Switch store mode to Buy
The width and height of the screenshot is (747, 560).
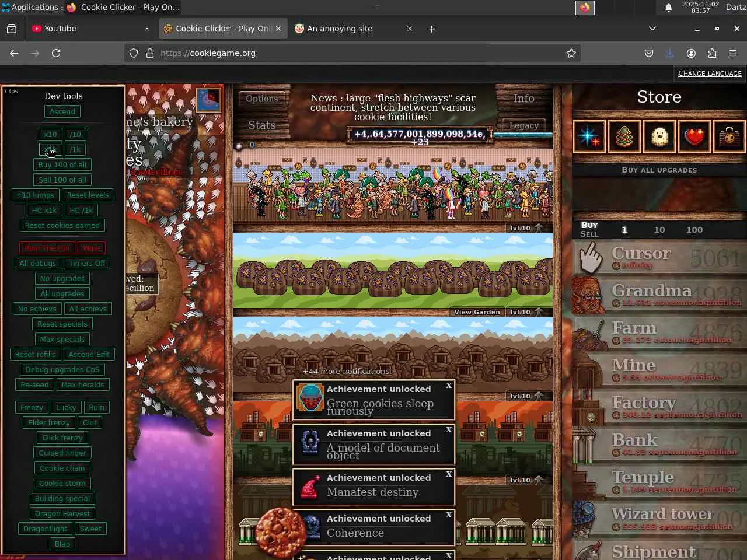(x=589, y=225)
